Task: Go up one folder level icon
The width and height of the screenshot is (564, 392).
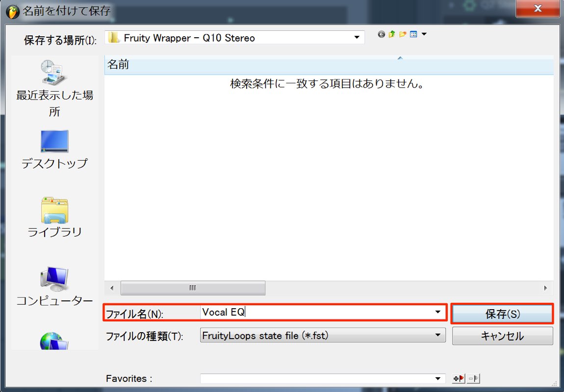Action: [392, 34]
